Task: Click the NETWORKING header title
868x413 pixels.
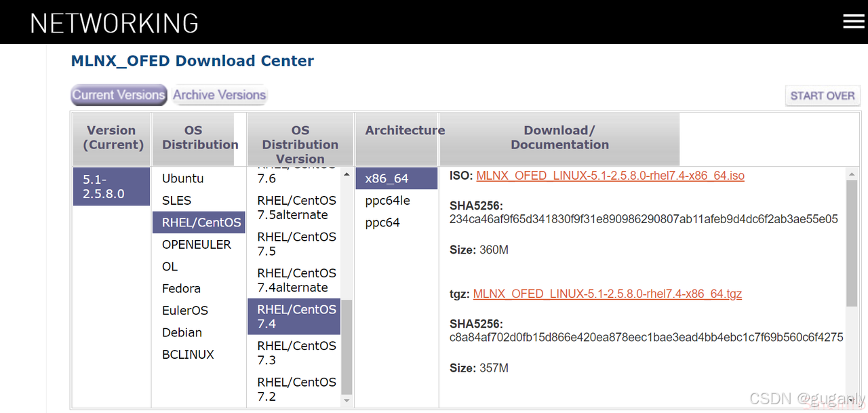Action: pyautogui.click(x=115, y=23)
